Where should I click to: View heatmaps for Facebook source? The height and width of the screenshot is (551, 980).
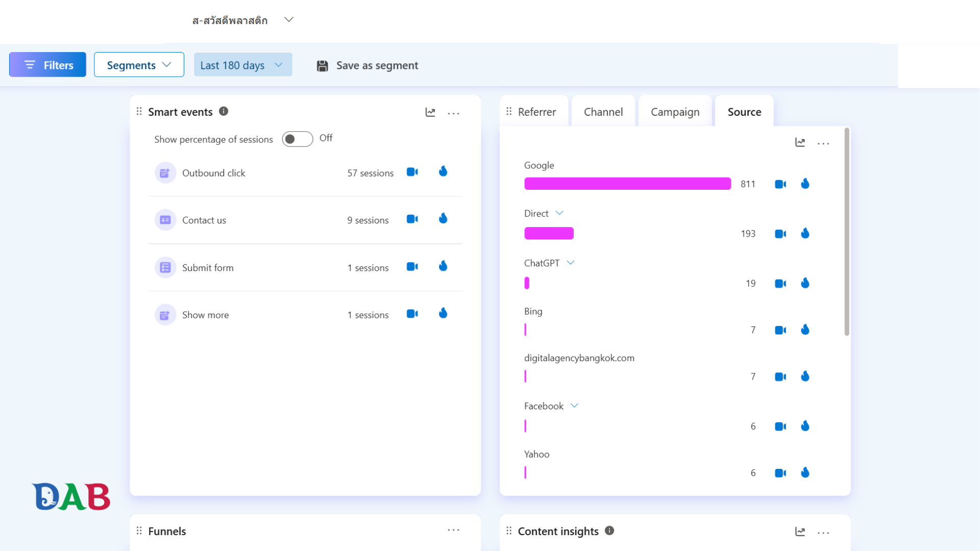805,426
